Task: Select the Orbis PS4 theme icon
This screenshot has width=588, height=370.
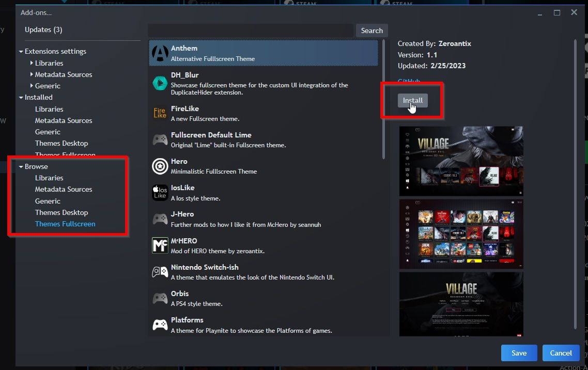Action: tap(160, 298)
